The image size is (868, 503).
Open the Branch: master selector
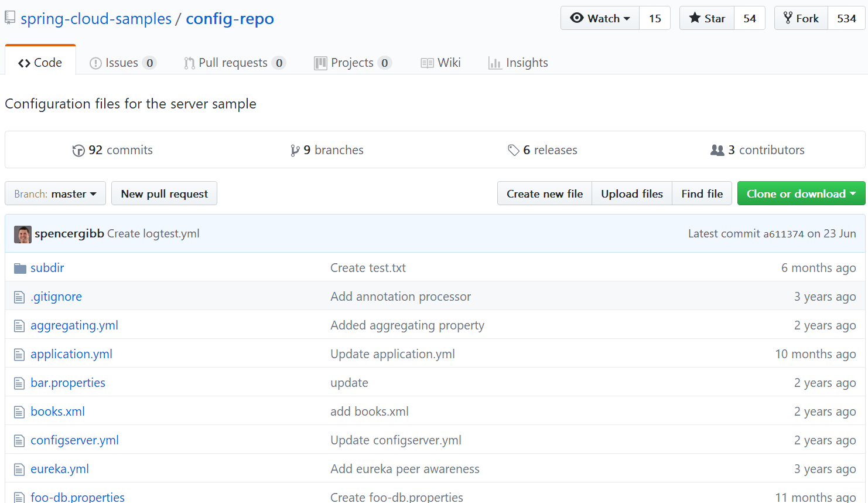coord(55,193)
